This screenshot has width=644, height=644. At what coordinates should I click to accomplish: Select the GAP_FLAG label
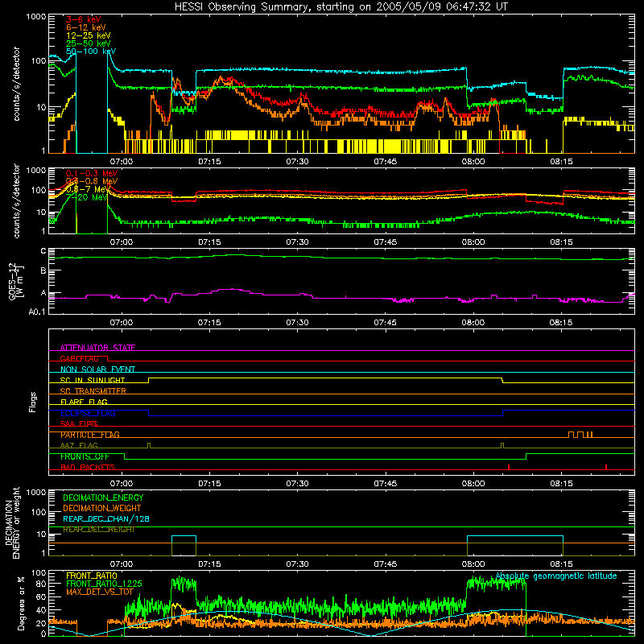79,358
